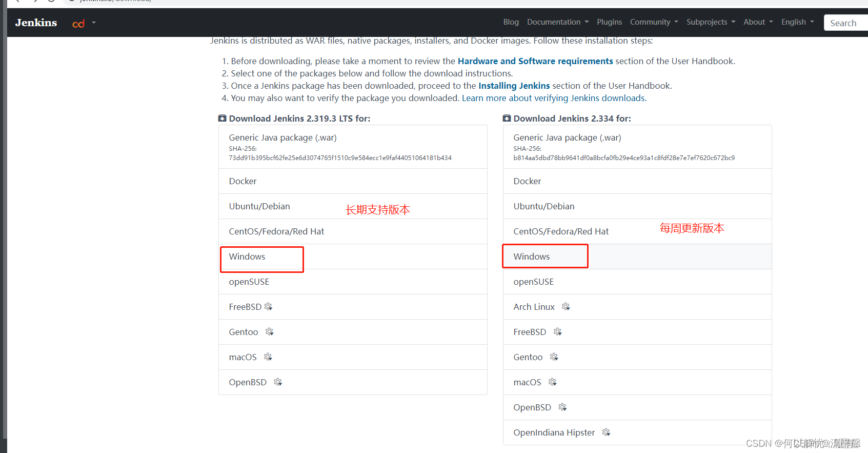Open the English language dropdown
Image resolution: width=868 pixels, height=453 pixels.
[797, 22]
